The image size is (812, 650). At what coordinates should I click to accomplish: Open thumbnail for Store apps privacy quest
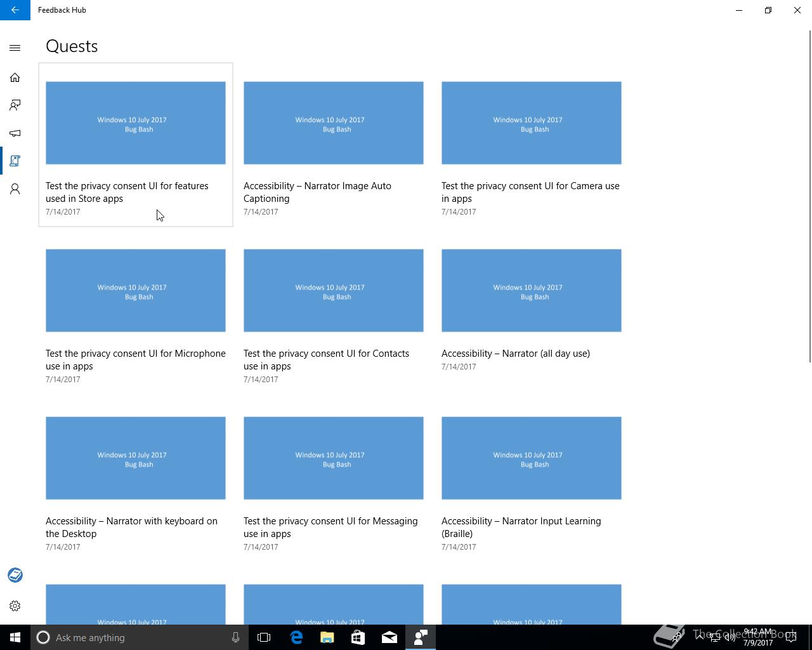(x=136, y=123)
